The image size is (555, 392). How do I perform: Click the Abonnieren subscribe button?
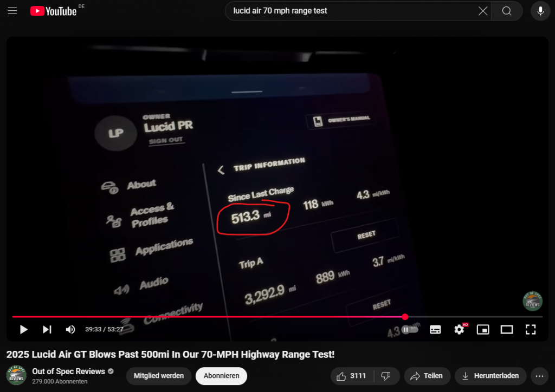(221, 376)
